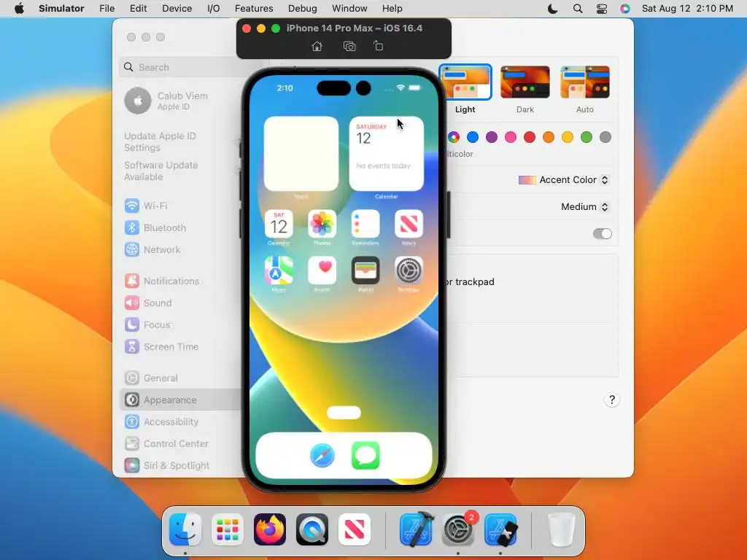
Task: Open Health app on iPhone simulator
Action: [322, 271]
